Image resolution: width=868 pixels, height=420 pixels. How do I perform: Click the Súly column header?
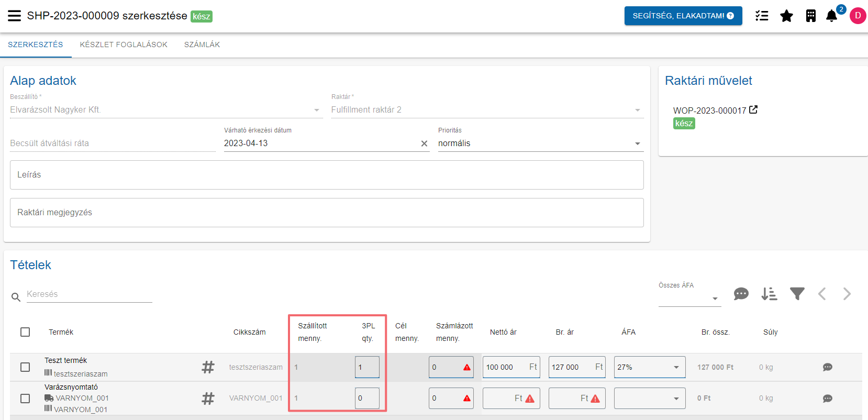point(771,332)
